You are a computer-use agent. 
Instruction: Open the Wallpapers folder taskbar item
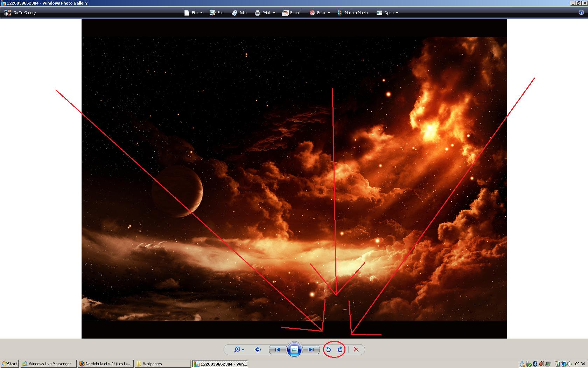pos(162,364)
